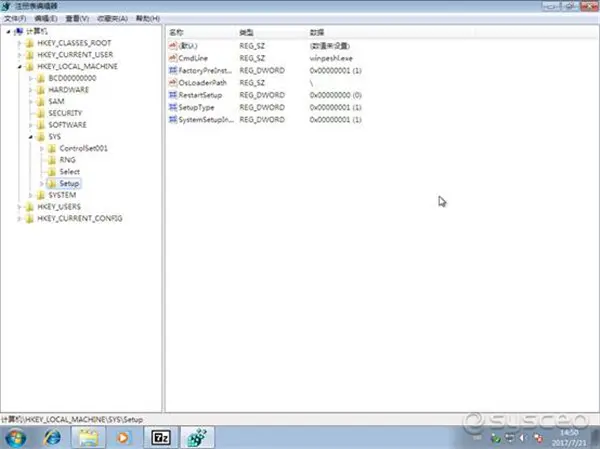Select the Setup key label in tree
The width and height of the screenshot is (600, 449).
click(69, 184)
